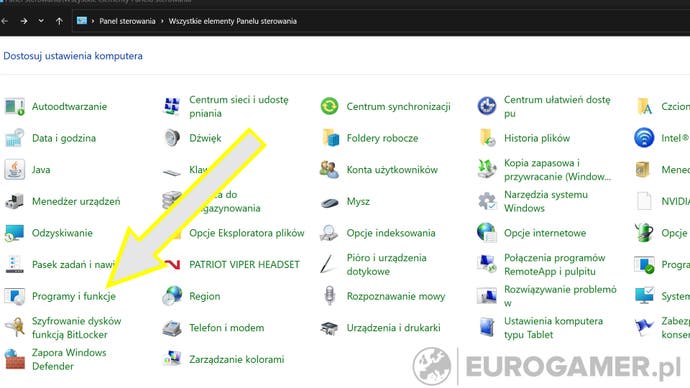Screen dimensions: 690x388
Task: Open the Konta użytkowników link
Action: tap(392, 170)
